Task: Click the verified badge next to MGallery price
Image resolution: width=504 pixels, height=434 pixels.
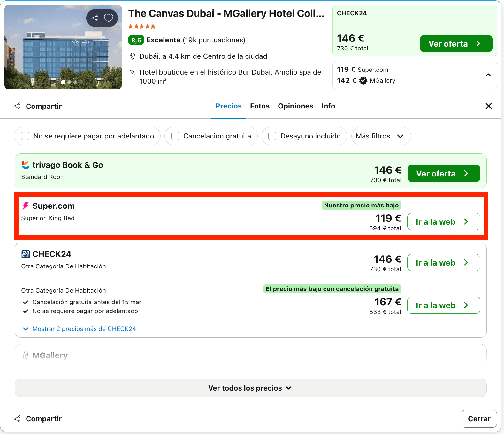Action: tap(363, 81)
